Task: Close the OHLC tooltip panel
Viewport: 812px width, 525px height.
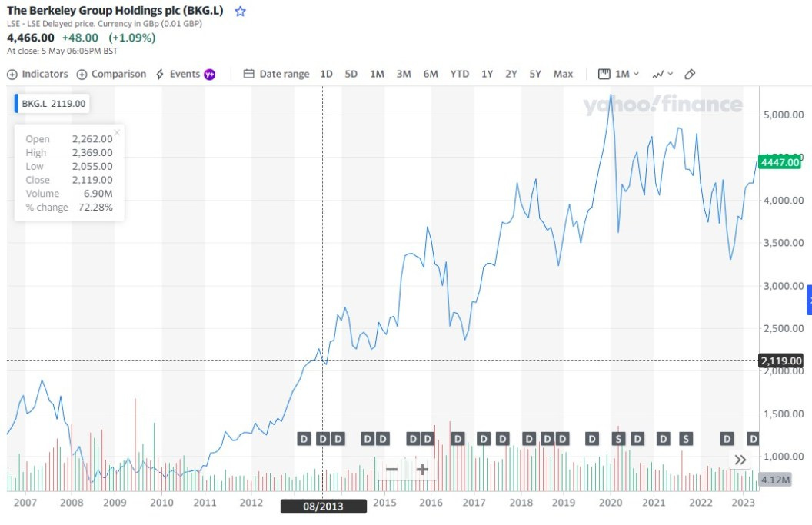Action: point(117,132)
